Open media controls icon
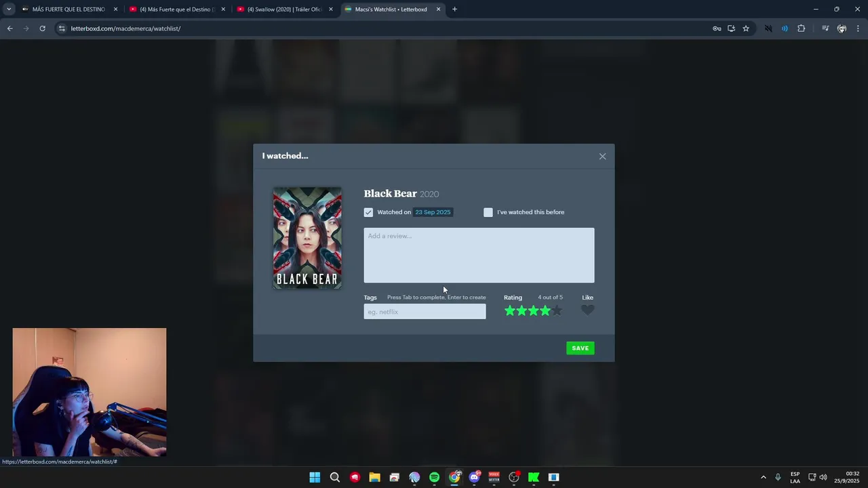The image size is (868, 488). coord(825,28)
